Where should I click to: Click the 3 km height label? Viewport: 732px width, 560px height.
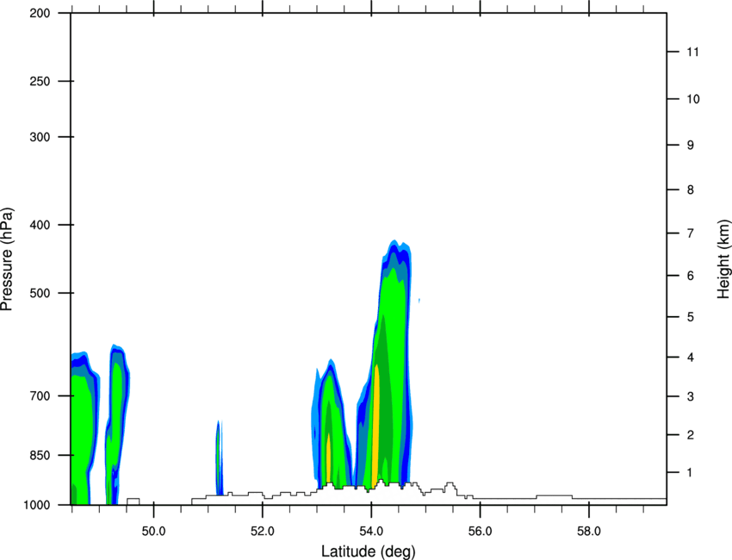691,396
